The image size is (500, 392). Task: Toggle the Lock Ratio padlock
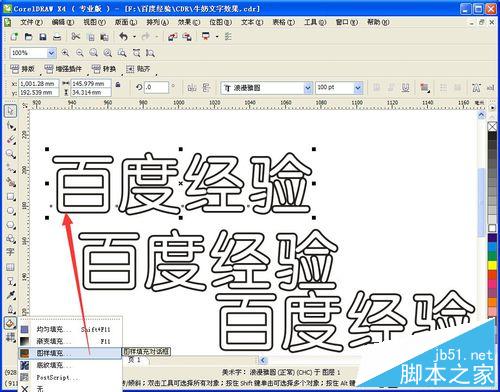click(x=118, y=84)
